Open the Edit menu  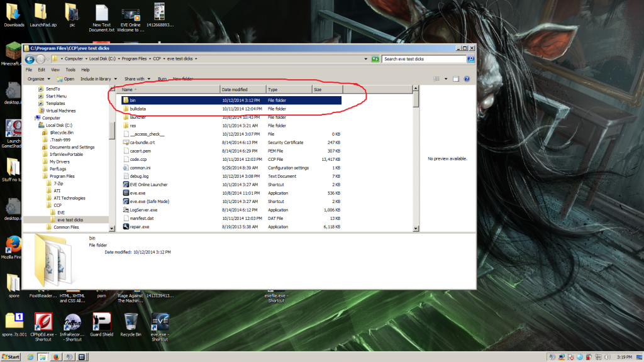pyautogui.click(x=42, y=70)
